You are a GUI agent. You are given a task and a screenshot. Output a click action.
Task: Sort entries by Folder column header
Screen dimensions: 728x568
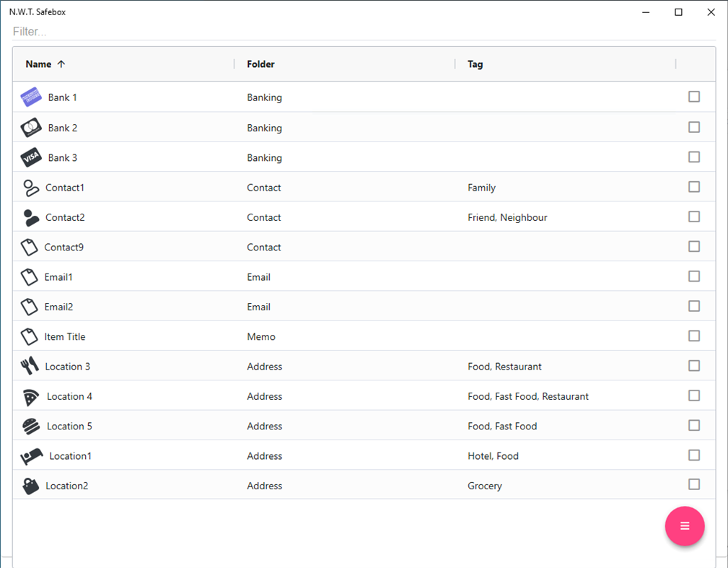[260, 64]
